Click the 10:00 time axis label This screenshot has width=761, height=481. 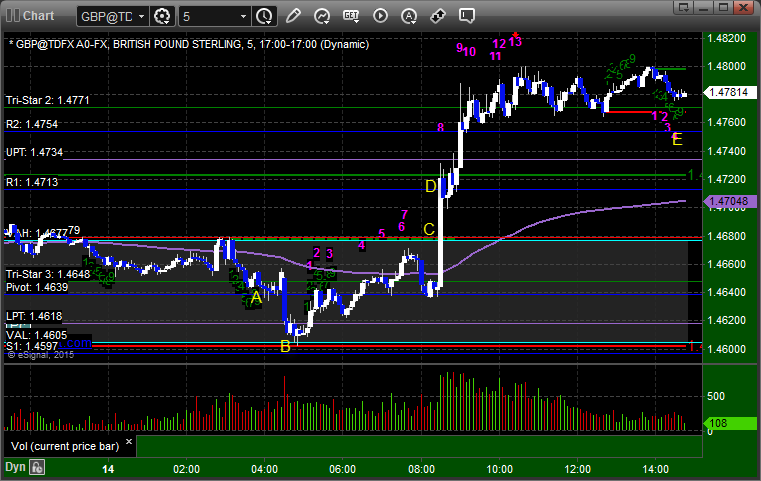pyautogui.click(x=499, y=469)
